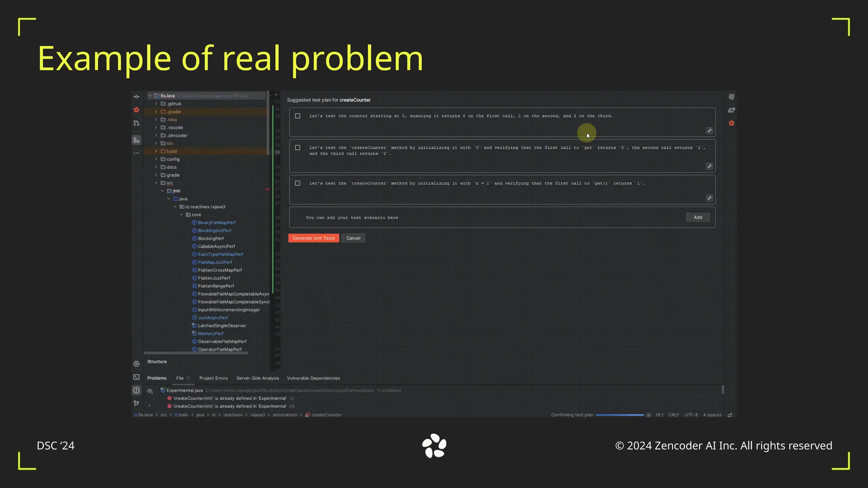
Task: Open the Terminal tool window icon
Action: [136, 377]
